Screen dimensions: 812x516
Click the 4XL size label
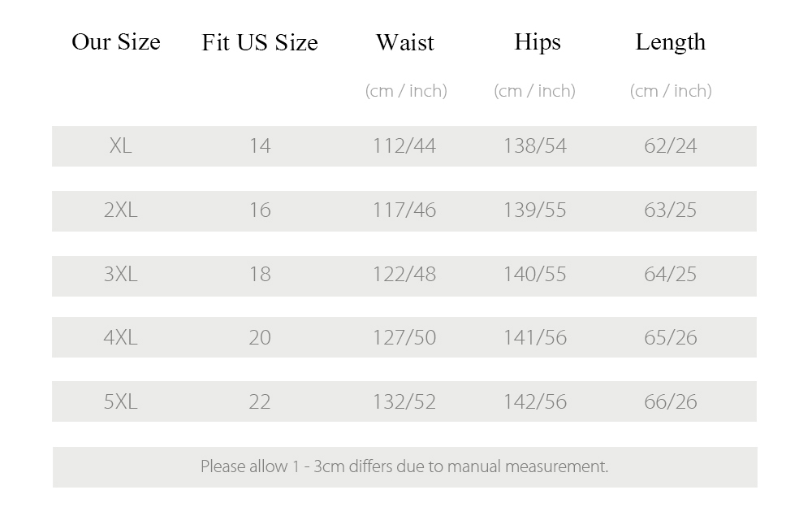click(x=121, y=338)
